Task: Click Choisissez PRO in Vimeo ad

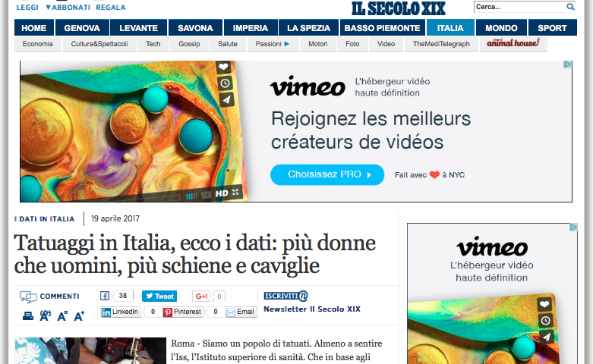Action: (327, 174)
